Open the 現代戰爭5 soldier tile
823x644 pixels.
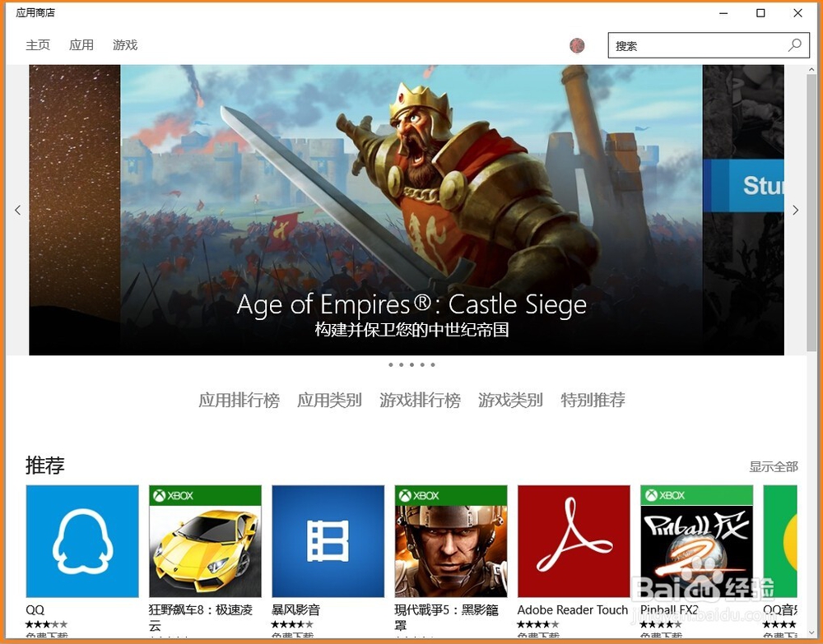point(451,541)
